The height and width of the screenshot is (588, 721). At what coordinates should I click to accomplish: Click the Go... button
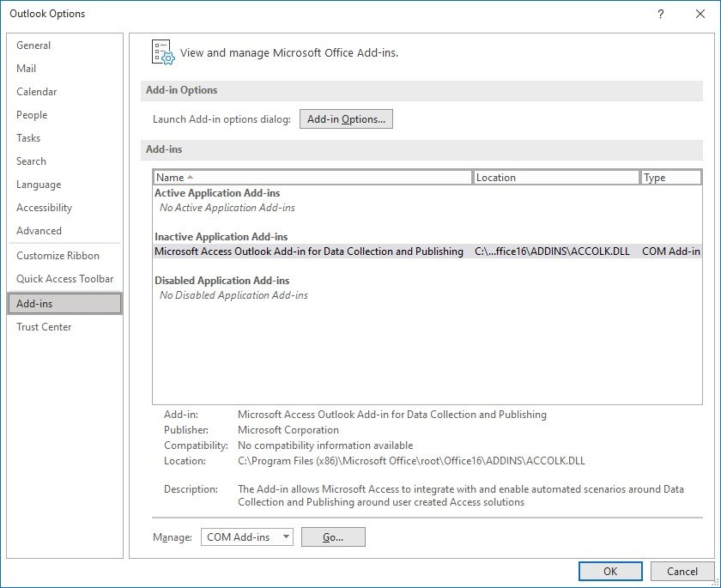click(x=333, y=537)
